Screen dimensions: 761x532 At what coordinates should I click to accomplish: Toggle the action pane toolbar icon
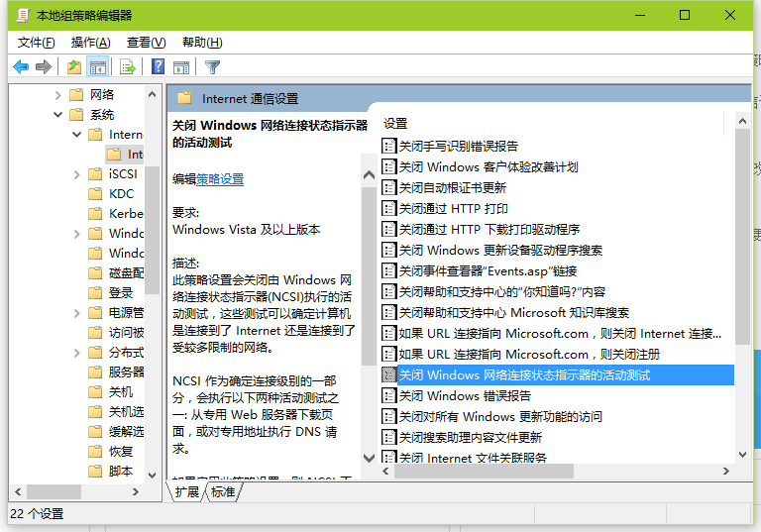click(181, 67)
